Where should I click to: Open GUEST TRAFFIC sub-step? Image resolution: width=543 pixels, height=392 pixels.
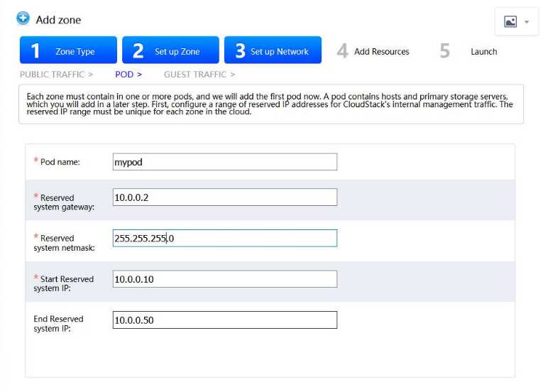point(199,75)
